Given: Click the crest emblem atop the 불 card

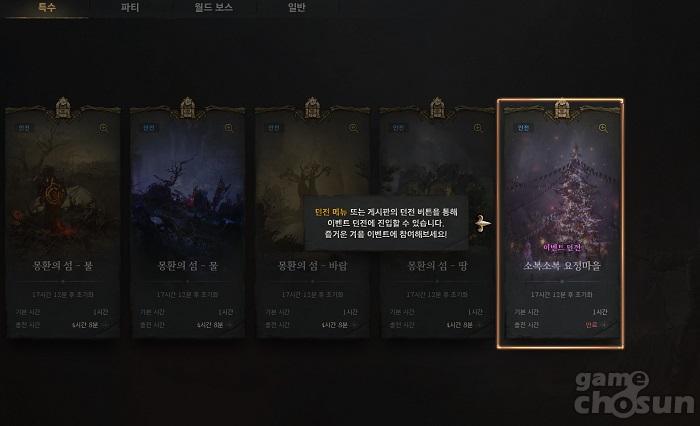Looking at the screenshot, I should [63, 109].
